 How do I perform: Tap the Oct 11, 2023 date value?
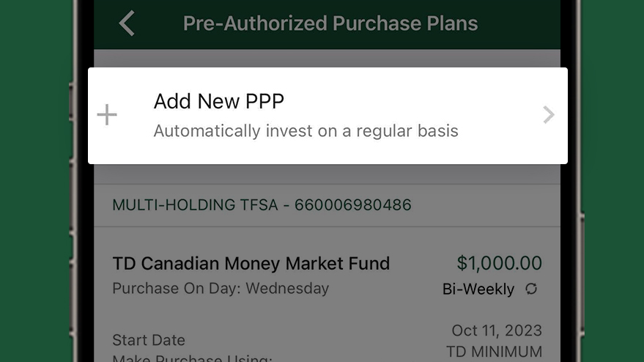pos(497,330)
